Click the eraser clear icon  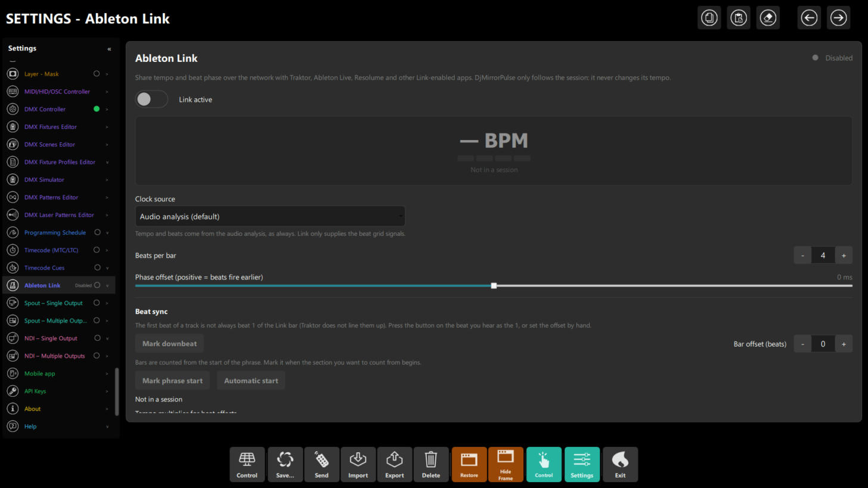768,18
